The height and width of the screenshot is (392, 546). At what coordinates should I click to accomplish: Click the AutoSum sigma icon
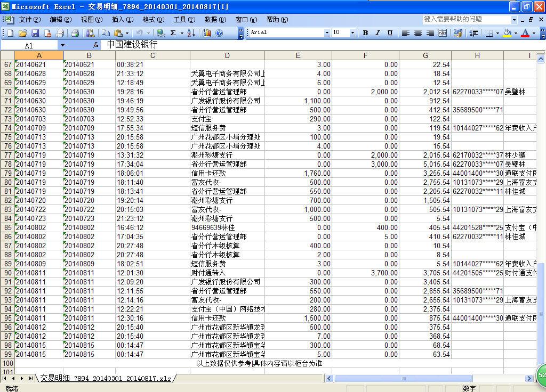[173, 33]
